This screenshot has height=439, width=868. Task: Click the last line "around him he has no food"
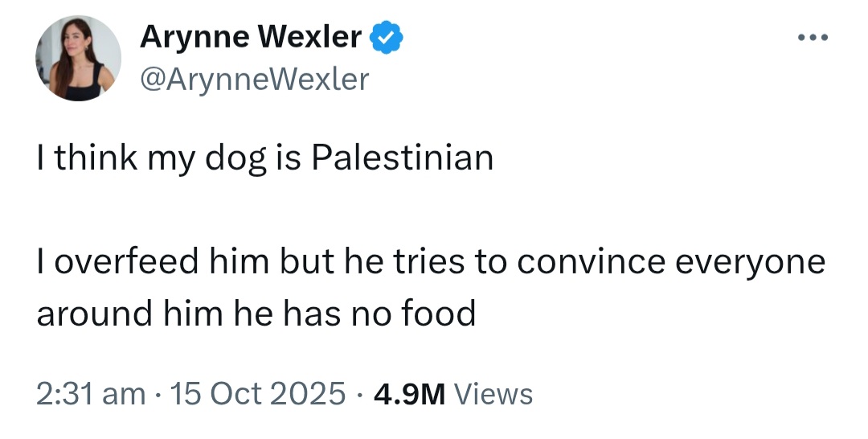tap(256, 313)
